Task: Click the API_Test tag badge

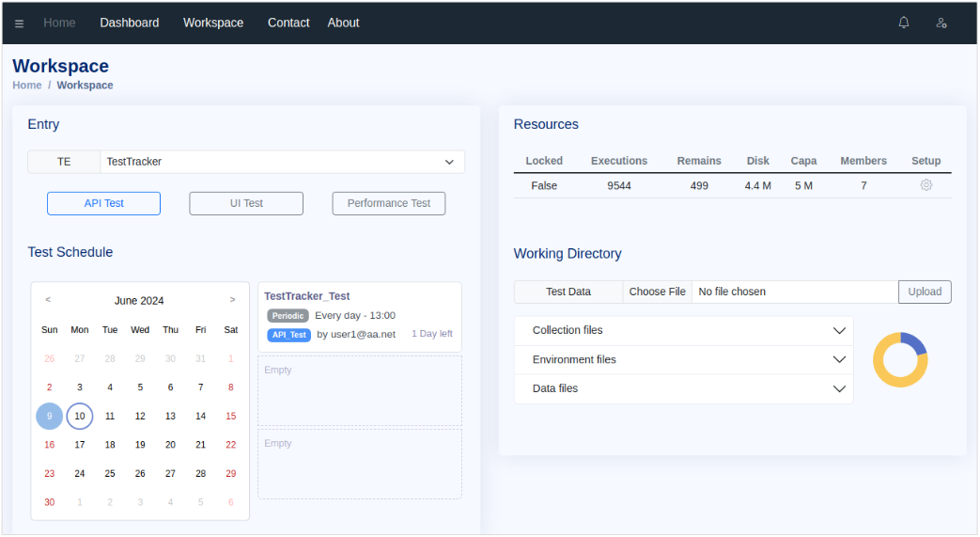Action: pyautogui.click(x=288, y=335)
